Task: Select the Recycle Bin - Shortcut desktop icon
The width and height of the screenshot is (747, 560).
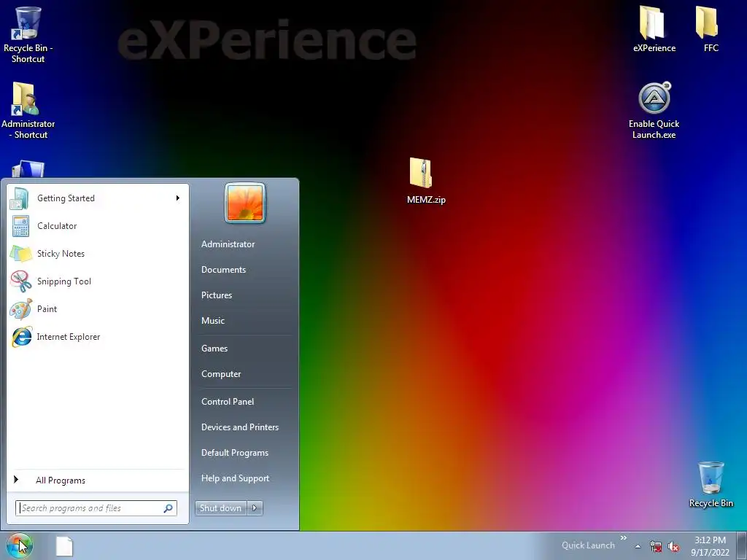Action: [x=28, y=34]
